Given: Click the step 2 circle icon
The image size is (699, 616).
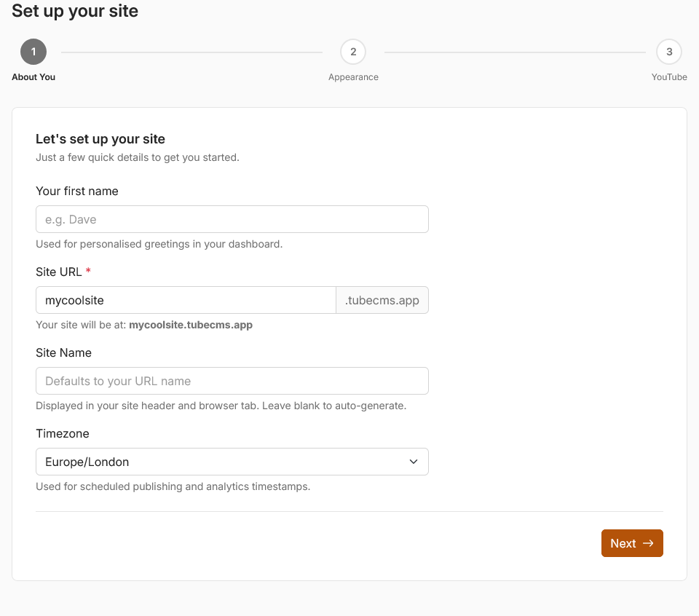Looking at the screenshot, I should [353, 51].
